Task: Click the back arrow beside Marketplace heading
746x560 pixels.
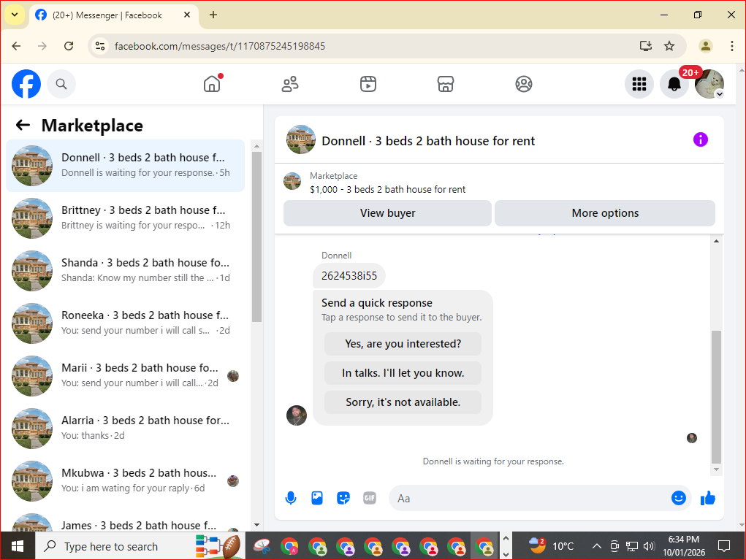Action: point(23,125)
